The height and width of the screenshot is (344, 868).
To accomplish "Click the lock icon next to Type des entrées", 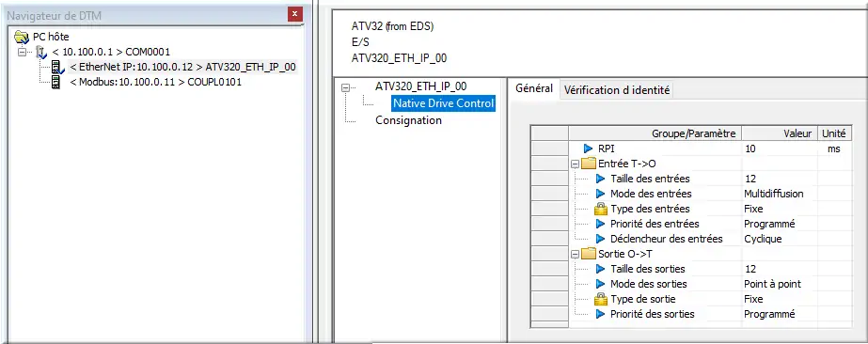I will [600, 209].
